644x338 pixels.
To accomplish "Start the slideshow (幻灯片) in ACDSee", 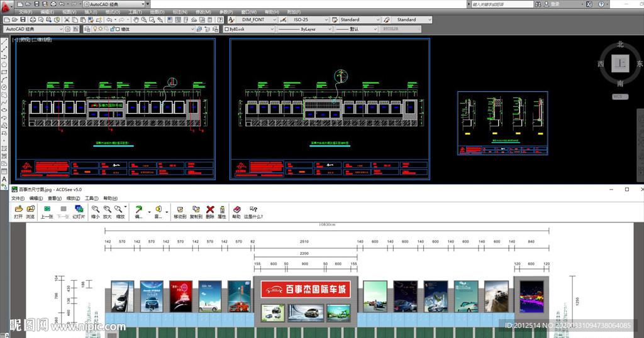I will point(79,209).
